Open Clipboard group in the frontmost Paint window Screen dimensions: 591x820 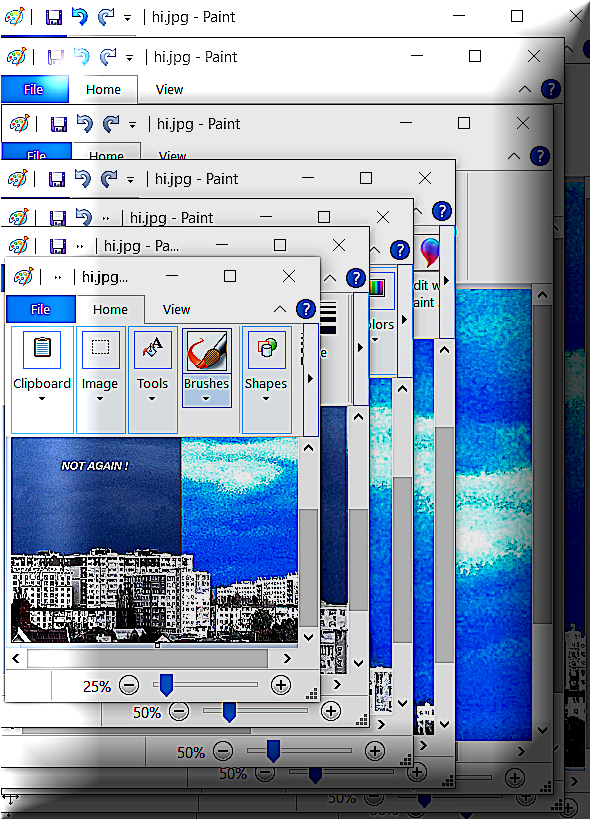coord(42,380)
